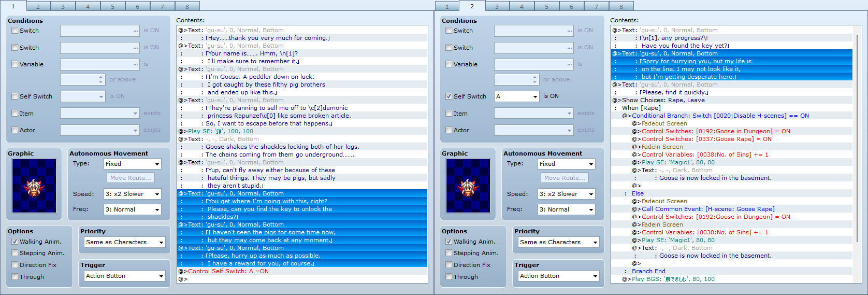Open the Trigger dropdown in right panel
868x295 pixels.
point(559,276)
